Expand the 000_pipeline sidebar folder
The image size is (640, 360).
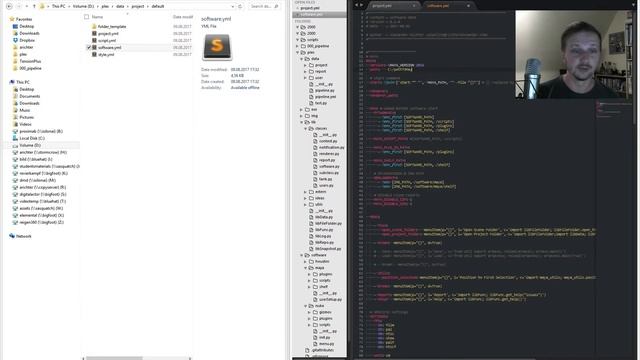[x=298, y=46]
